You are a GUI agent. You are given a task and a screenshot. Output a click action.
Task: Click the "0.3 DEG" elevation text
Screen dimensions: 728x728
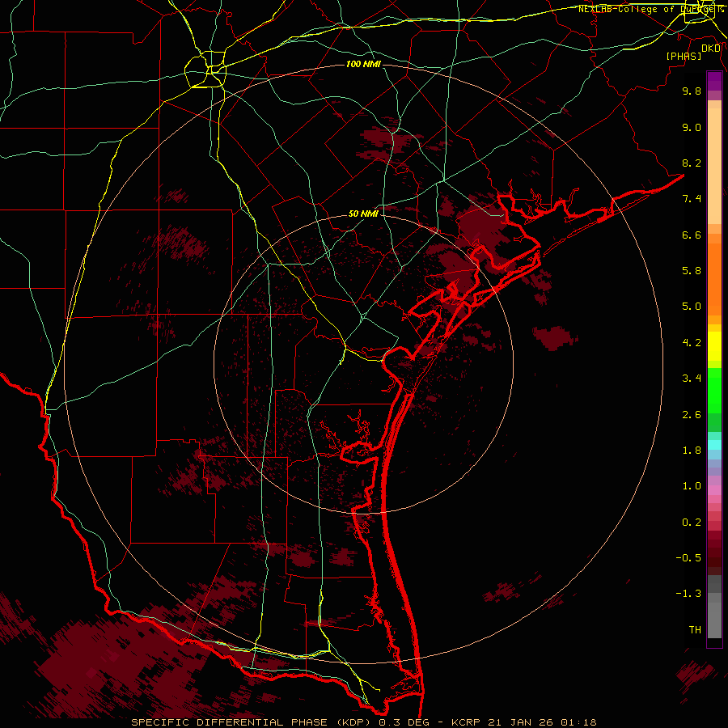[402, 722]
